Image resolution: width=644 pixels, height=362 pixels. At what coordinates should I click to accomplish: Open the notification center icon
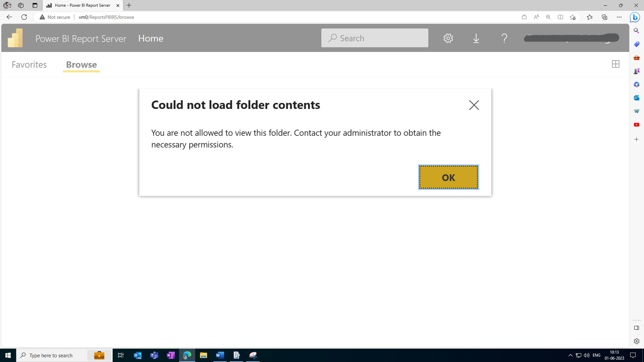pyautogui.click(x=633, y=355)
